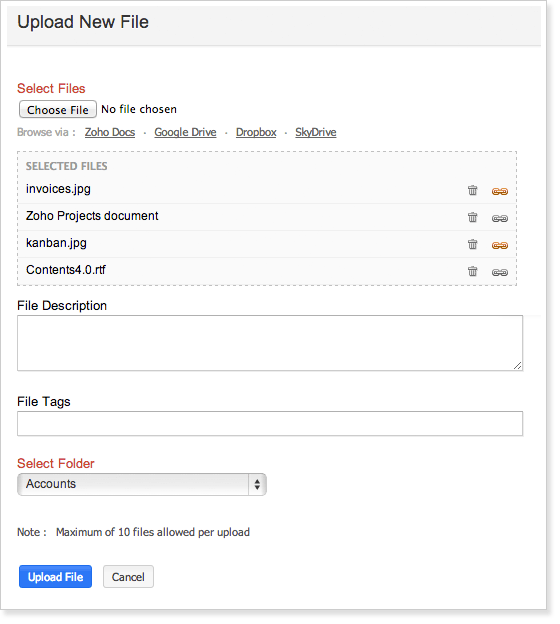Image resolution: width=560 pixels, height=624 pixels.
Task: Grab the File Description resize handle
Action: (x=517, y=365)
